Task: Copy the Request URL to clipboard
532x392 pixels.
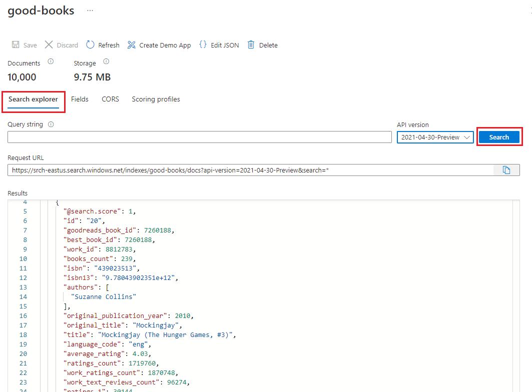Action: point(506,169)
